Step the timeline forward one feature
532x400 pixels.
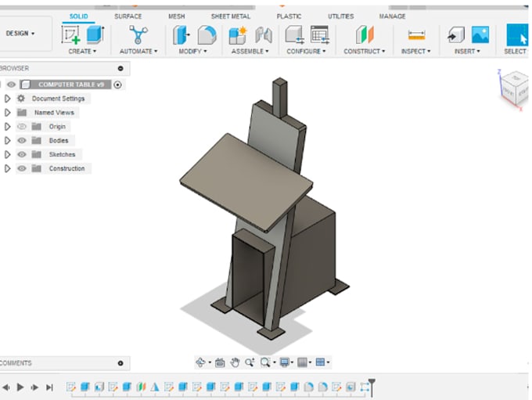pos(34,387)
